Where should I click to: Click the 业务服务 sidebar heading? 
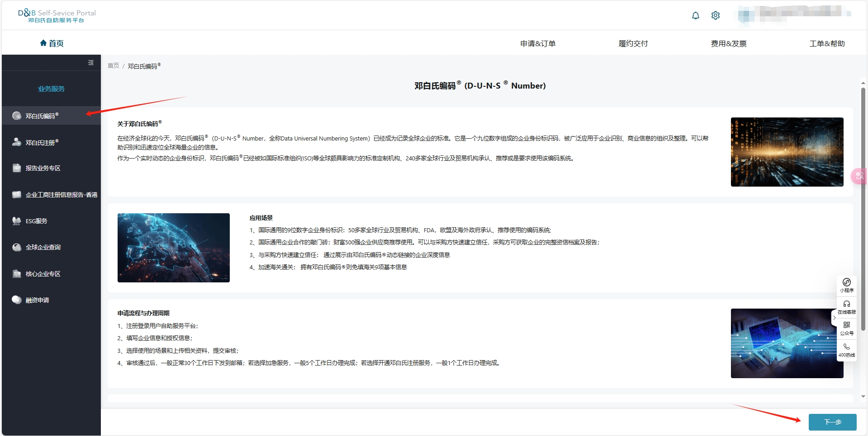coord(51,89)
